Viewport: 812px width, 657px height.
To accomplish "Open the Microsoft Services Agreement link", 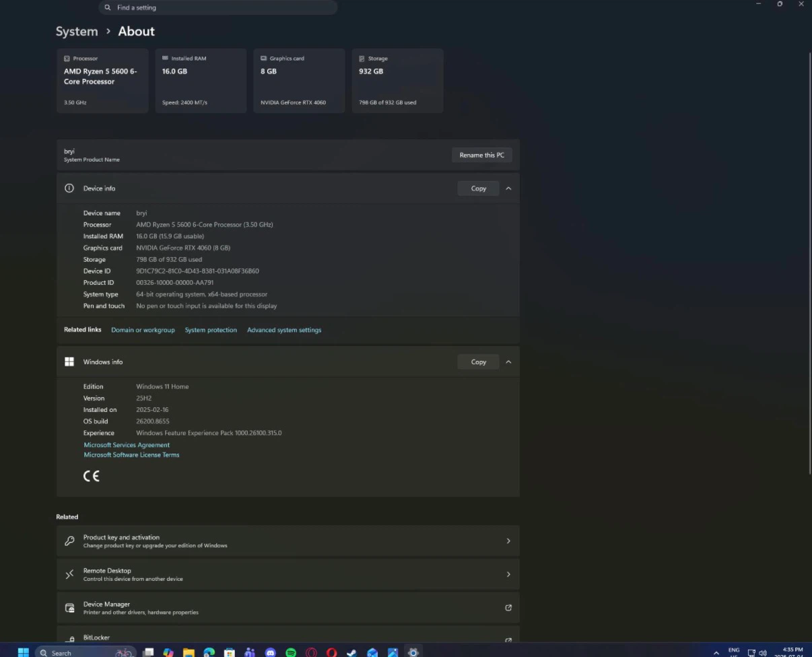I will (x=127, y=445).
